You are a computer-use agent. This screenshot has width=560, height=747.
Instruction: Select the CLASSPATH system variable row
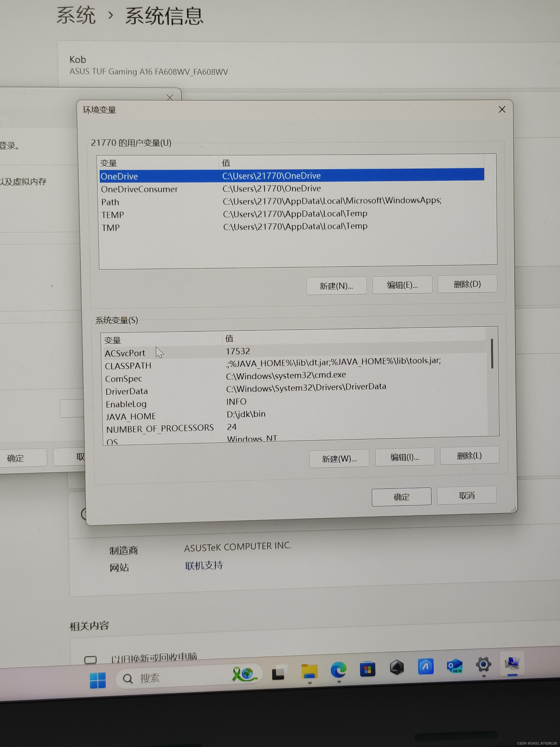128,366
